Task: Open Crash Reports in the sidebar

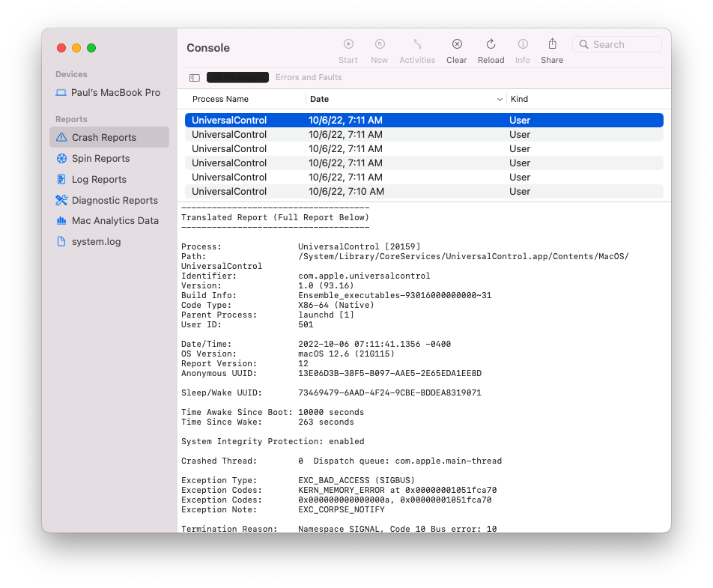Action: pos(109,137)
